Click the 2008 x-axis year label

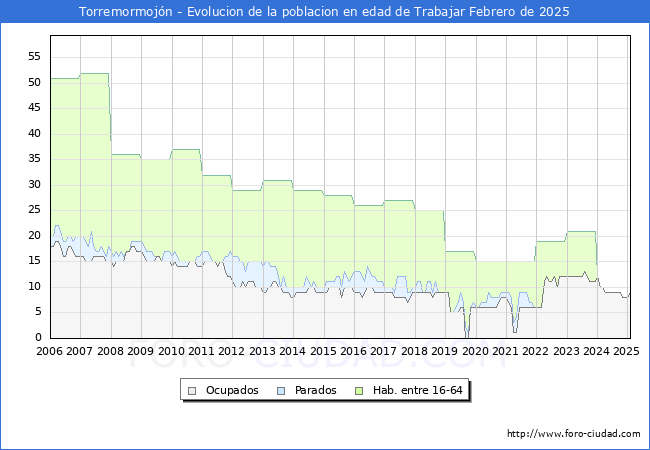(x=110, y=351)
